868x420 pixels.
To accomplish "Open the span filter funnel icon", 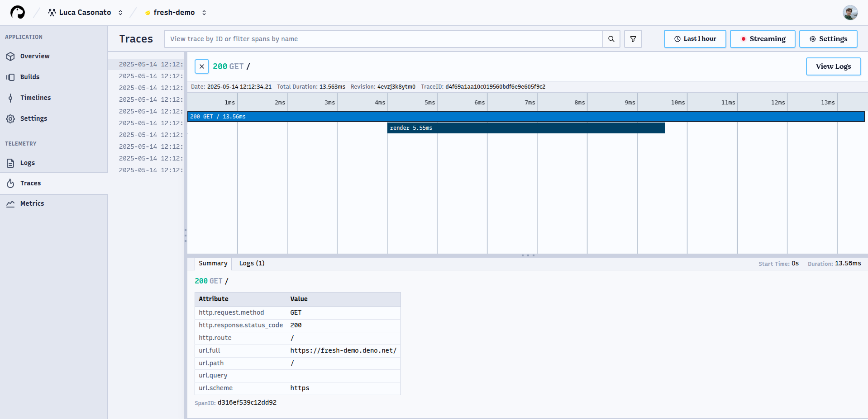I will [633, 39].
